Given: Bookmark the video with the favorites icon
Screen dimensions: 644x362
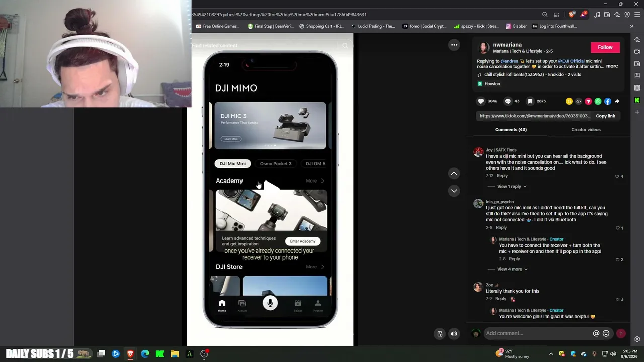Looking at the screenshot, I should 530,101.
